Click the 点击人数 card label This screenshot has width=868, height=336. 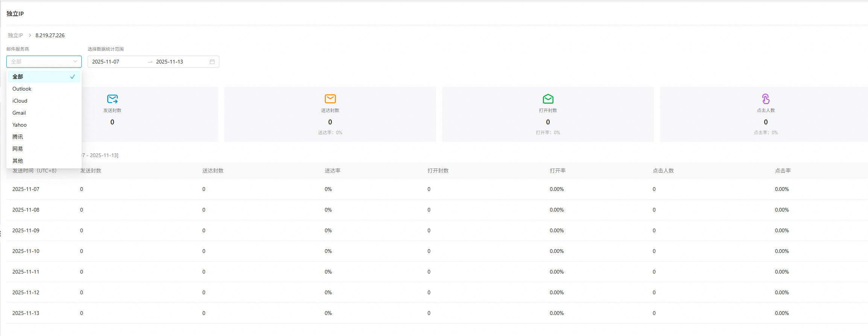point(766,110)
